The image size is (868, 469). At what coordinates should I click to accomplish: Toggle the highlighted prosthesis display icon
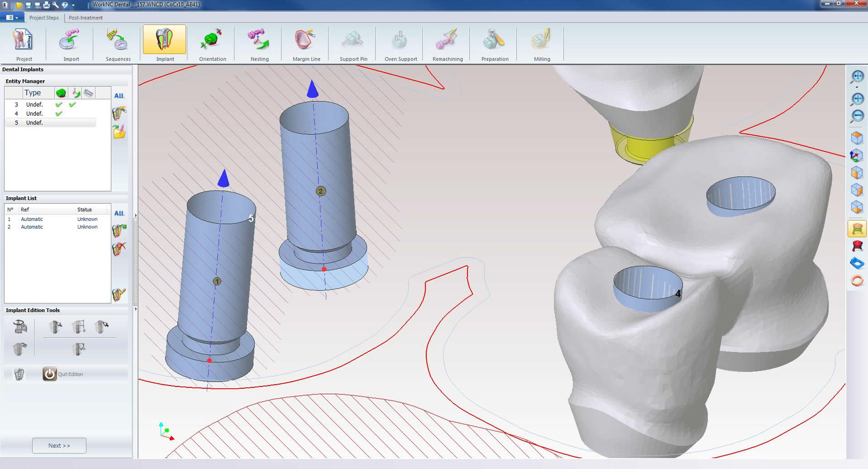click(x=857, y=229)
